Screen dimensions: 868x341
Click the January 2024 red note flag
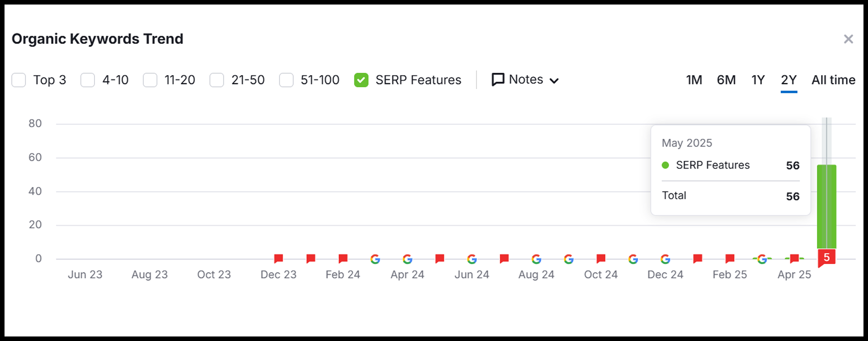311,259
